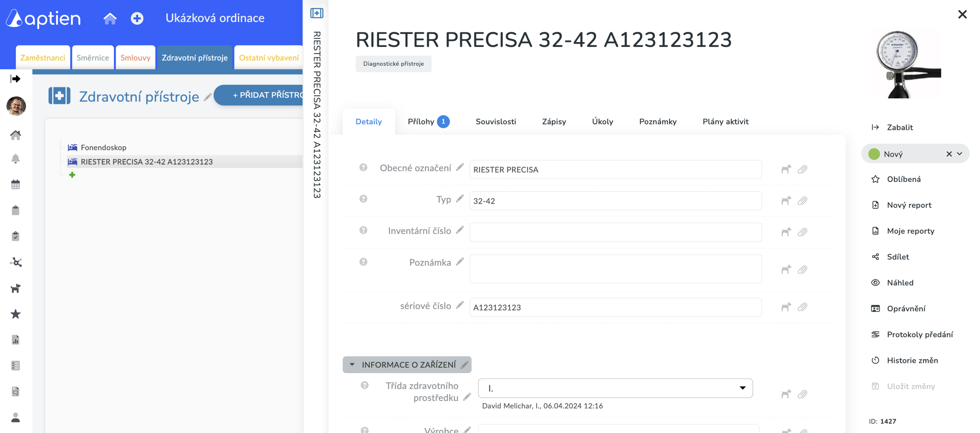Open Třída zdravotního prostředku dropdown

pos(615,388)
